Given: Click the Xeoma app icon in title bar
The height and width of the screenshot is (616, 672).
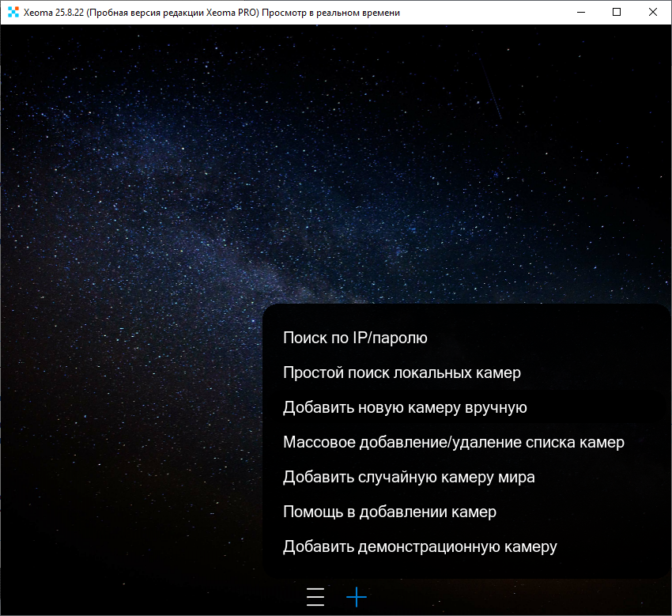Looking at the screenshot, I should (13, 13).
